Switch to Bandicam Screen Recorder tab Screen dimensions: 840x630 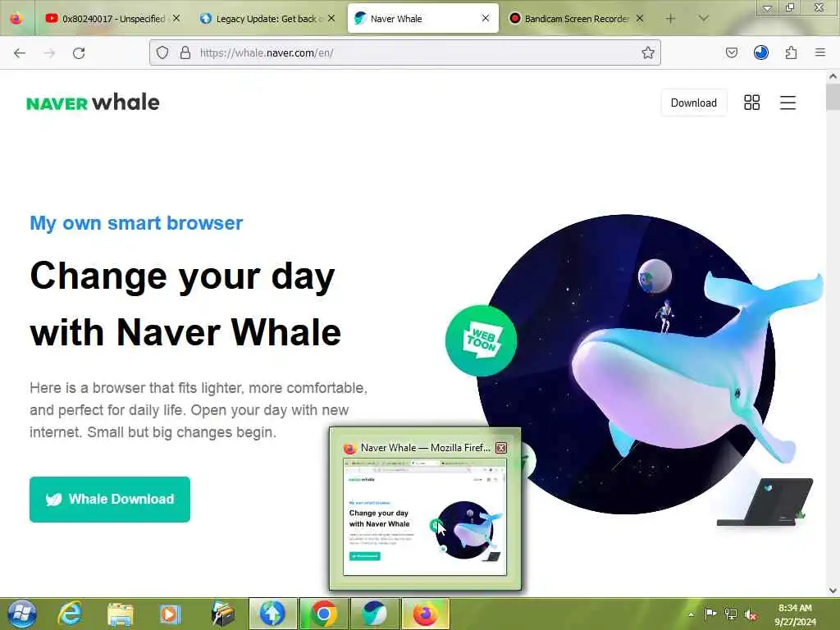[576, 19]
